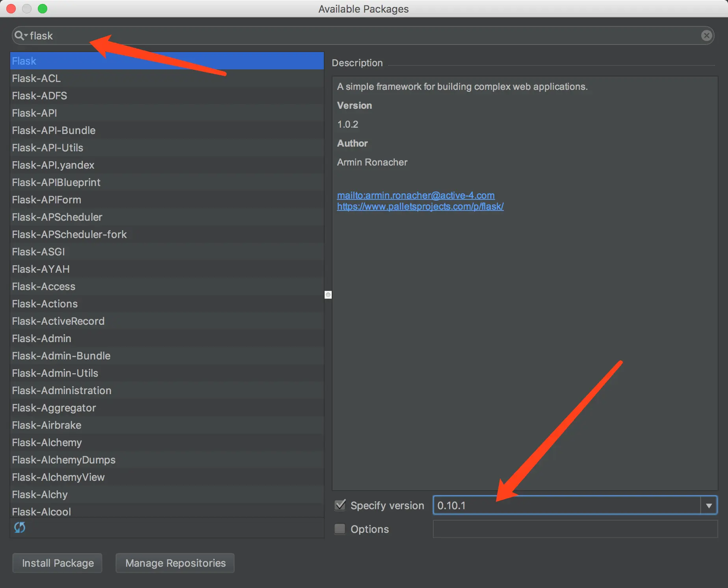
Task: Reload the package list
Action: (20, 527)
